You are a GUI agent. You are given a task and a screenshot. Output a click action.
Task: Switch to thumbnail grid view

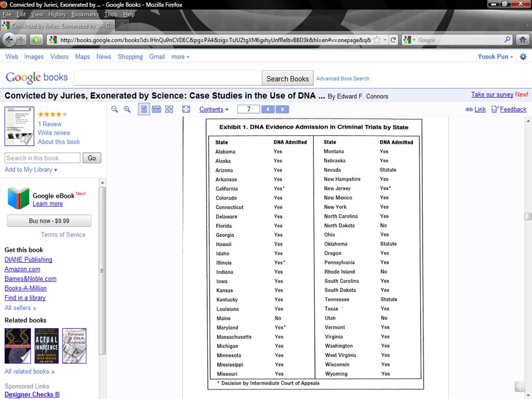click(x=169, y=109)
